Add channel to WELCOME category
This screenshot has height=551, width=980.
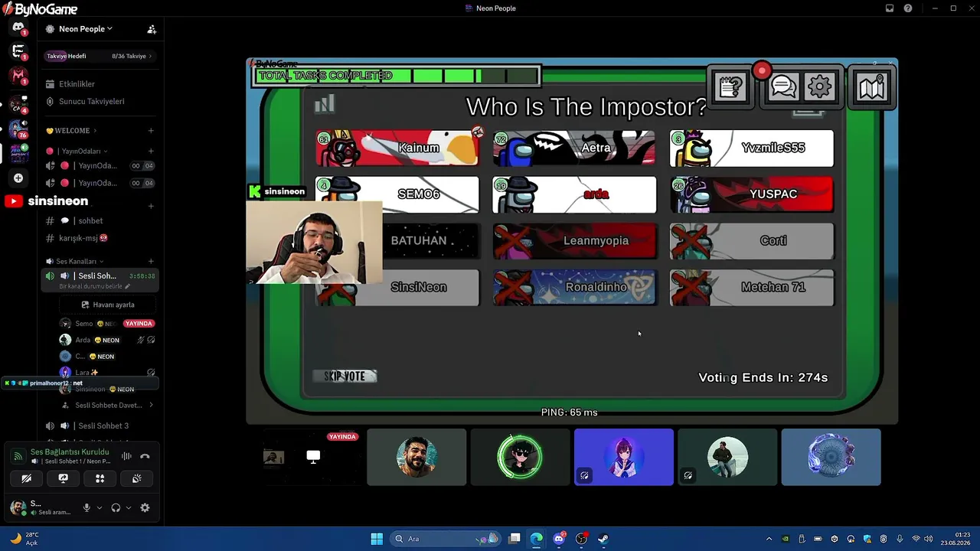click(x=151, y=131)
